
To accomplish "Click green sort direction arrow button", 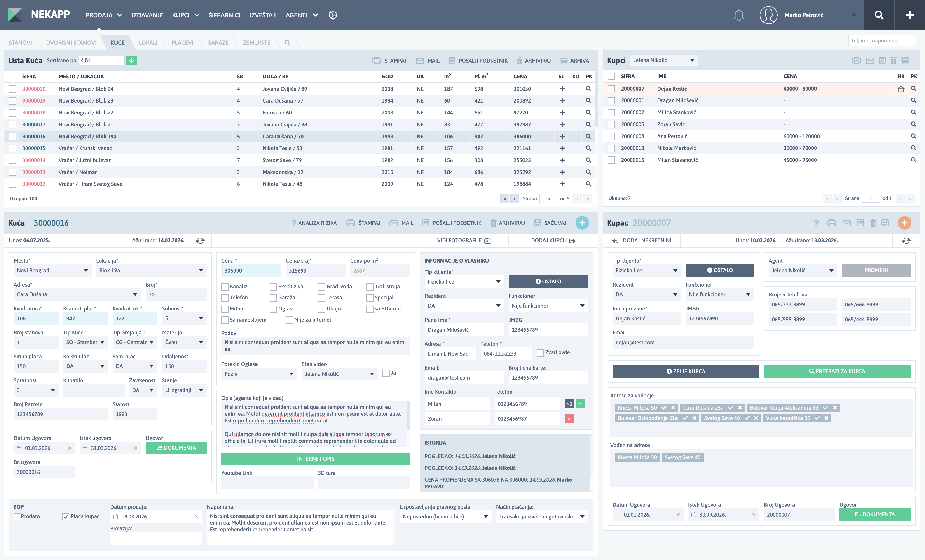I will coord(131,61).
